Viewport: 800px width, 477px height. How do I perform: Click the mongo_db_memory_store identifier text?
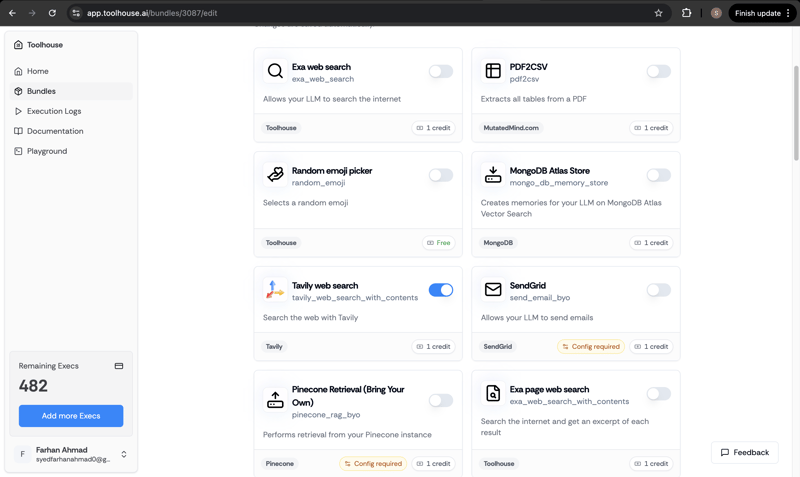(x=559, y=183)
